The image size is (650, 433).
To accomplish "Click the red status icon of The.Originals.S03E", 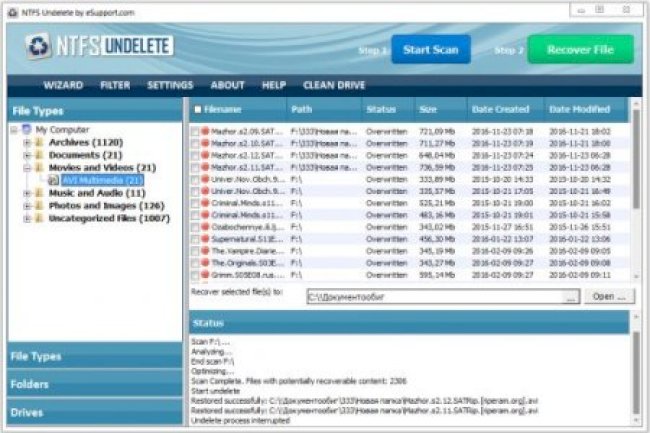I will click(x=205, y=263).
